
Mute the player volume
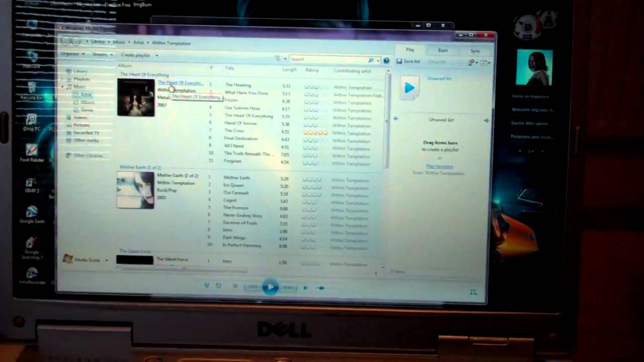click(x=305, y=288)
